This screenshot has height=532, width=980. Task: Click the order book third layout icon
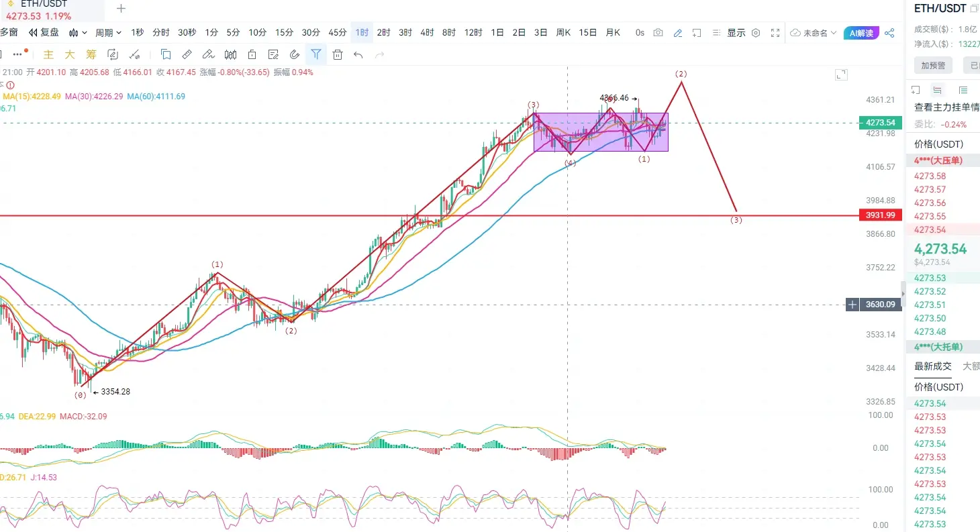[963, 90]
